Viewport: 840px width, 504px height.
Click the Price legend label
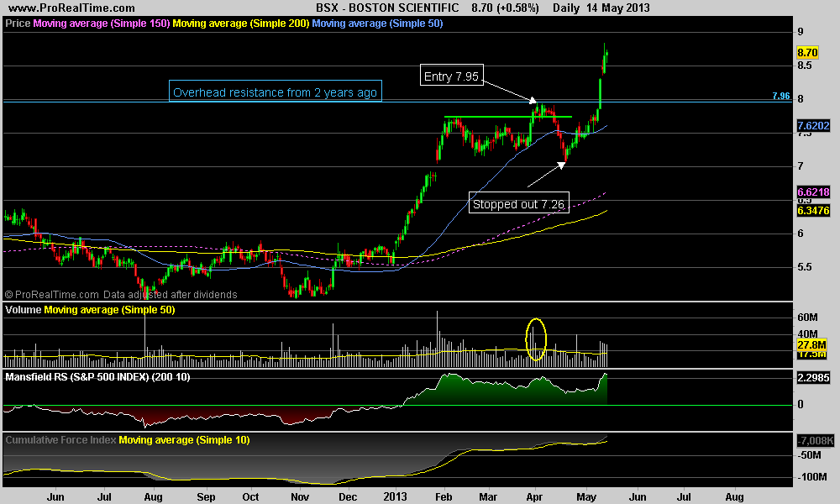pos(18,24)
